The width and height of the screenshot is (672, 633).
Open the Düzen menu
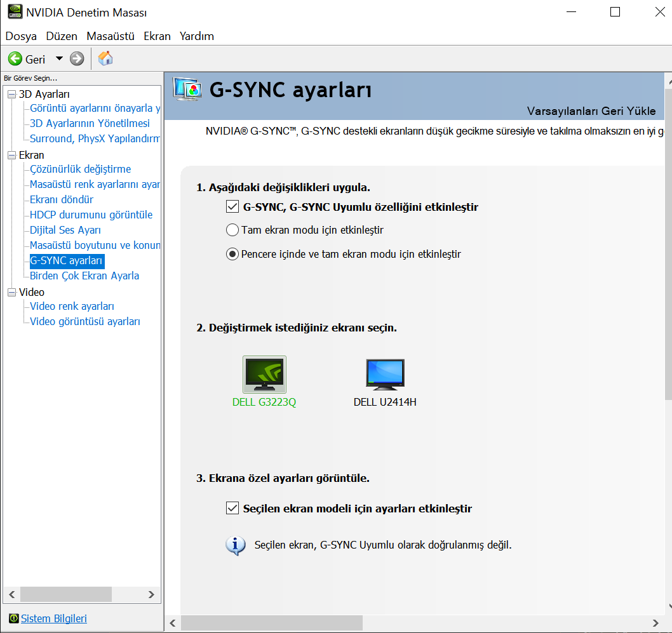point(62,36)
